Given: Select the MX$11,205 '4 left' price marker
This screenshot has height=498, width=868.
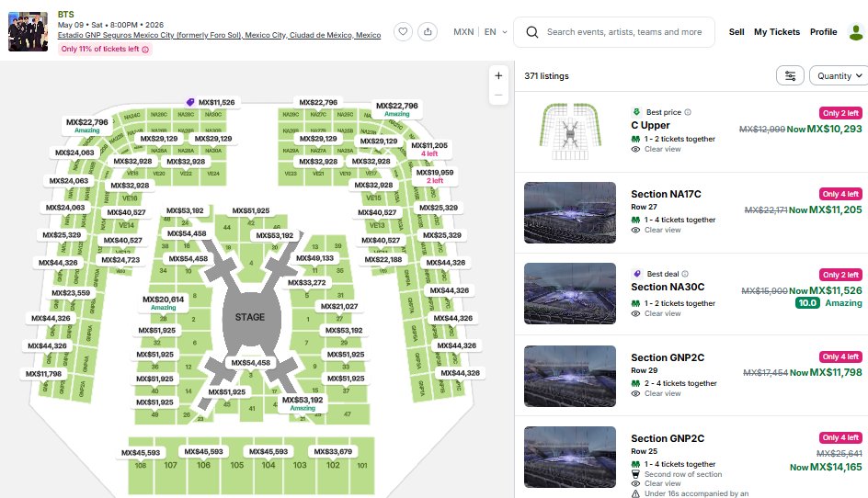Looking at the screenshot, I should click(x=429, y=150).
